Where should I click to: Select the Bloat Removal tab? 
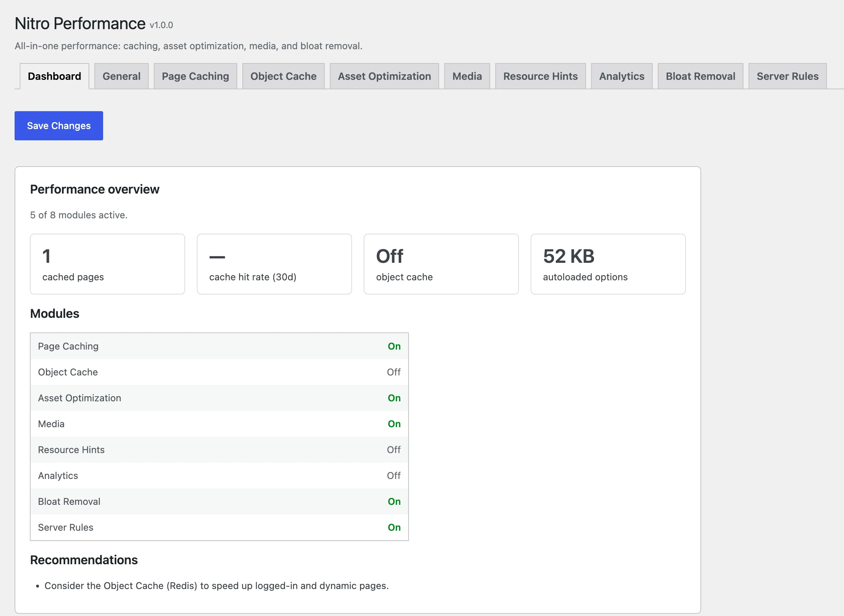pyautogui.click(x=700, y=76)
